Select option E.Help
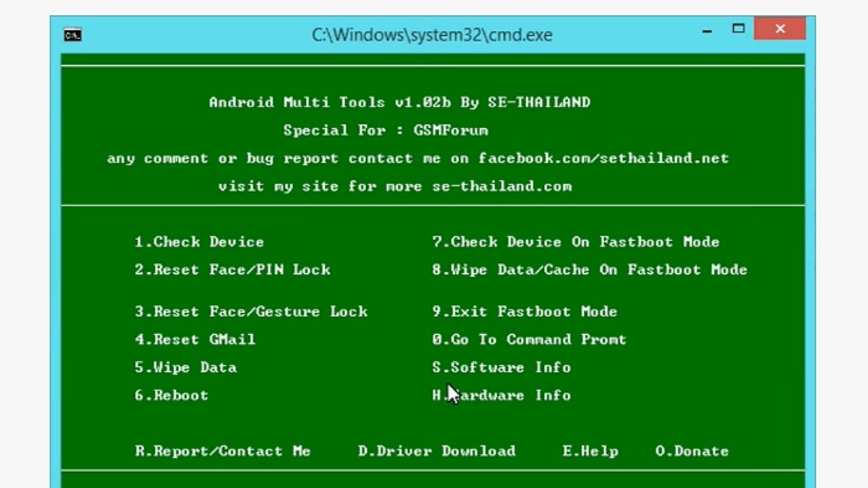Viewport: 868px width, 488px height. [591, 451]
